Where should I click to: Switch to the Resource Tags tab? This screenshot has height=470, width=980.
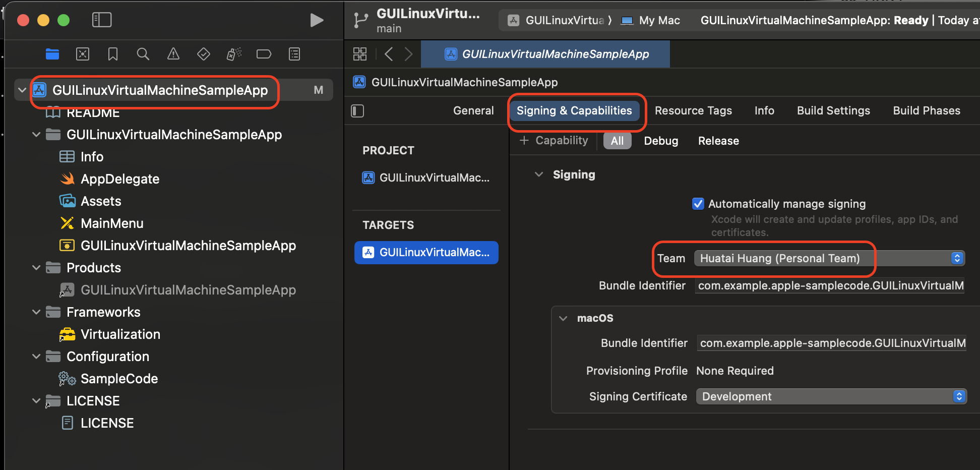(x=693, y=110)
